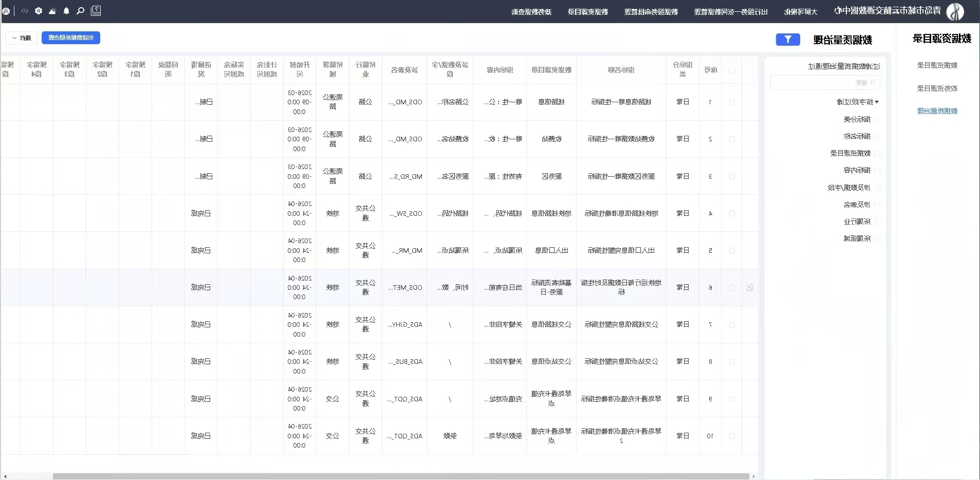Check the row checkbox for 线路信息唯一性指标
The width and height of the screenshot is (980, 480).
click(x=732, y=102)
